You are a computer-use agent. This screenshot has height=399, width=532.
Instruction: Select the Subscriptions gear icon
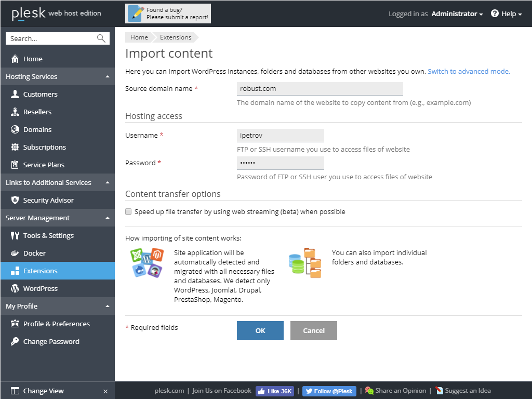[x=15, y=147]
